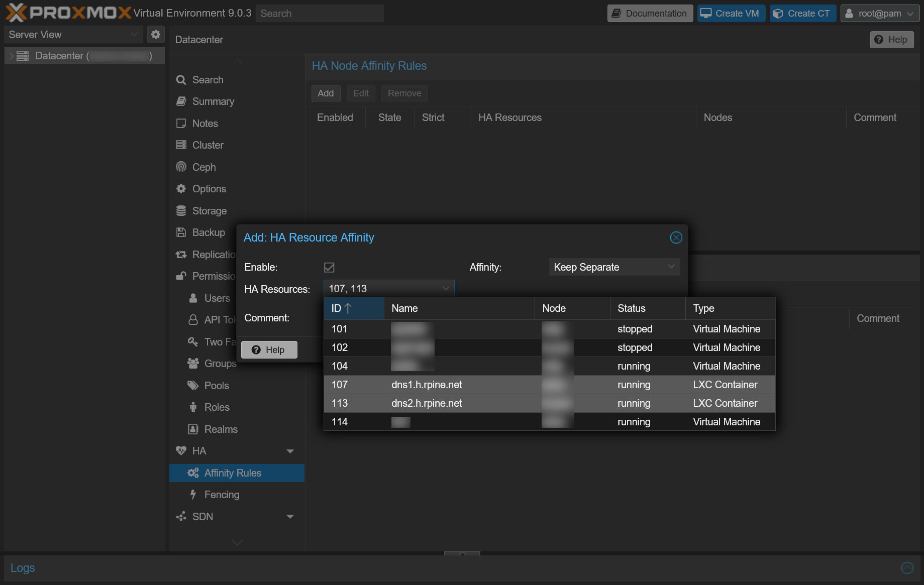Select resource 102 in the list

(550, 347)
